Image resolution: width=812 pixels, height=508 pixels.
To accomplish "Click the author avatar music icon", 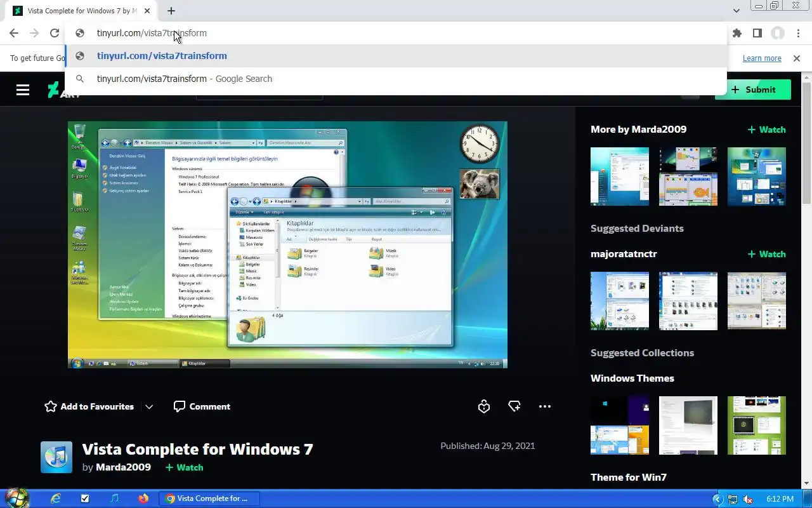I will pyautogui.click(x=56, y=457).
